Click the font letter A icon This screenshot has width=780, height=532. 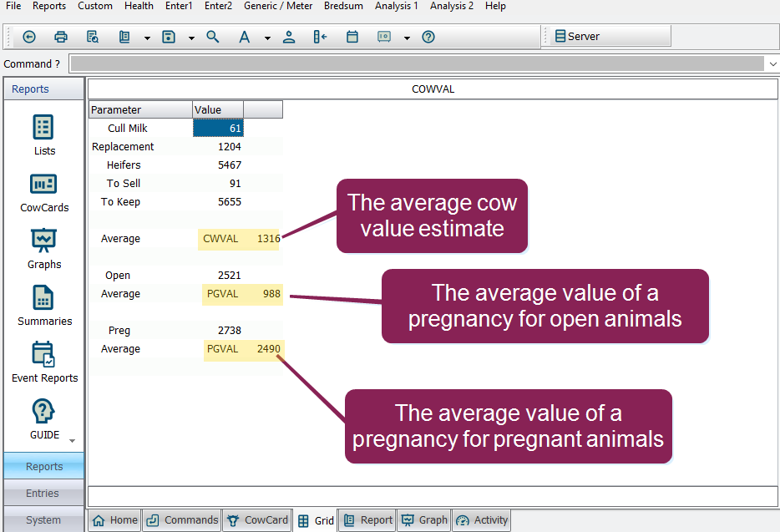[x=244, y=37]
